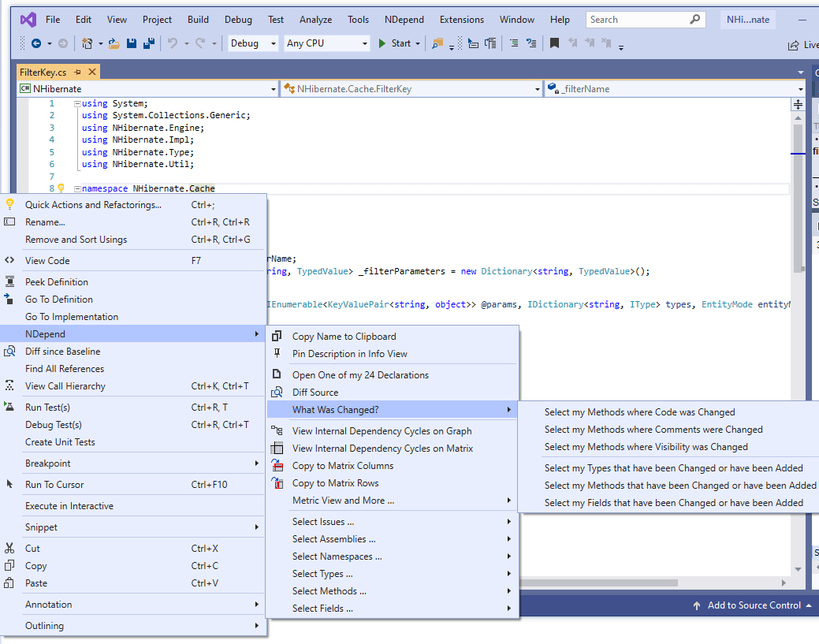Open the Any CPU platform dropdown
The image size is (819, 644).
pos(327,43)
